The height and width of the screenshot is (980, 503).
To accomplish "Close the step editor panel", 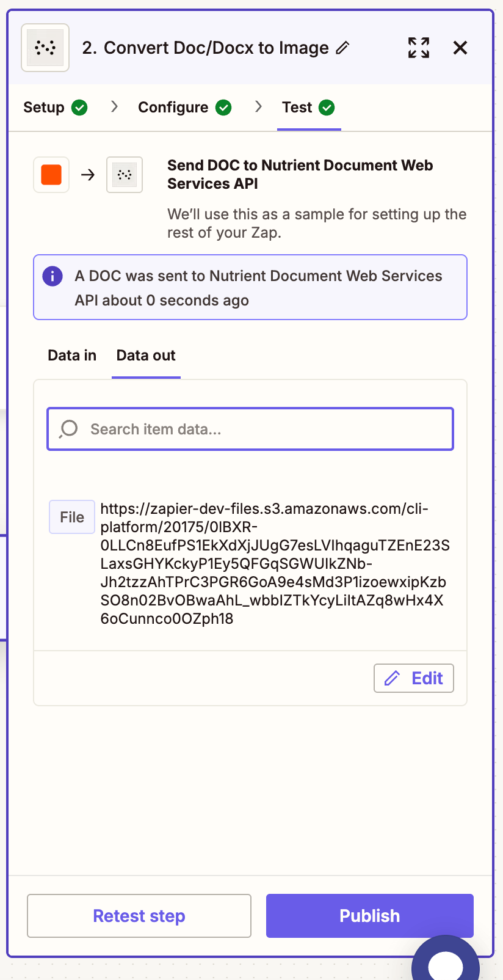I will pyautogui.click(x=460, y=48).
